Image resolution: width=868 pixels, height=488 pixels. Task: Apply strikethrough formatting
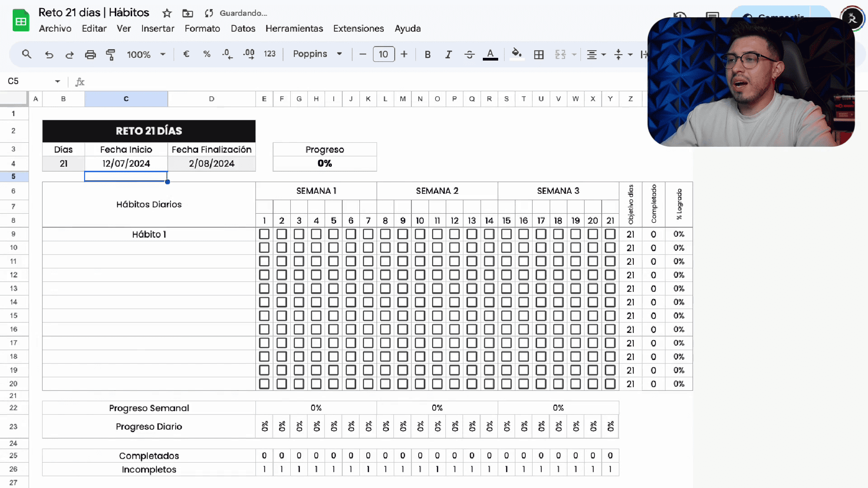click(x=469, y=55)
